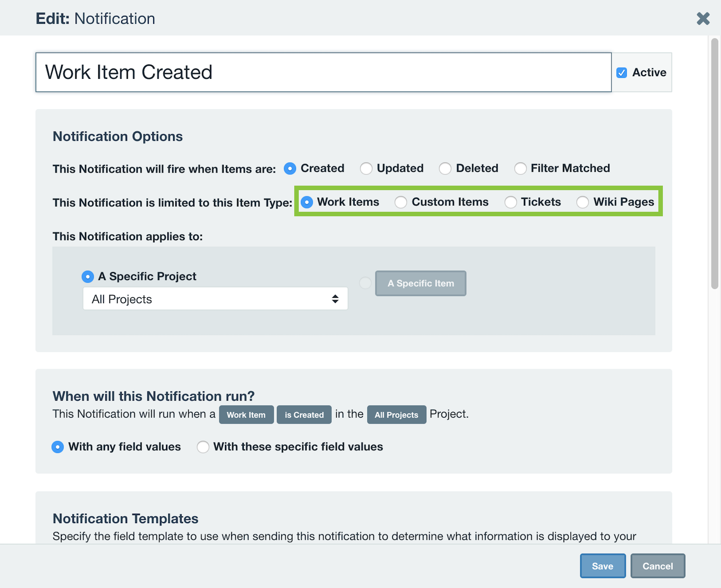Screen dimensions: 721x588
Task: Uncheck the Active checkbox
Action: [622, 73]
